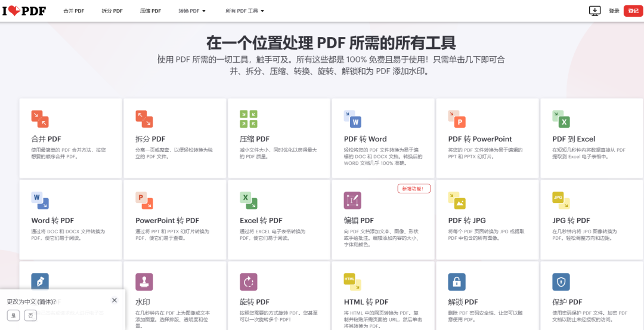Click the 新增功能! badge
The width and height of the screenshot is (644, 330).
(414, 189)
